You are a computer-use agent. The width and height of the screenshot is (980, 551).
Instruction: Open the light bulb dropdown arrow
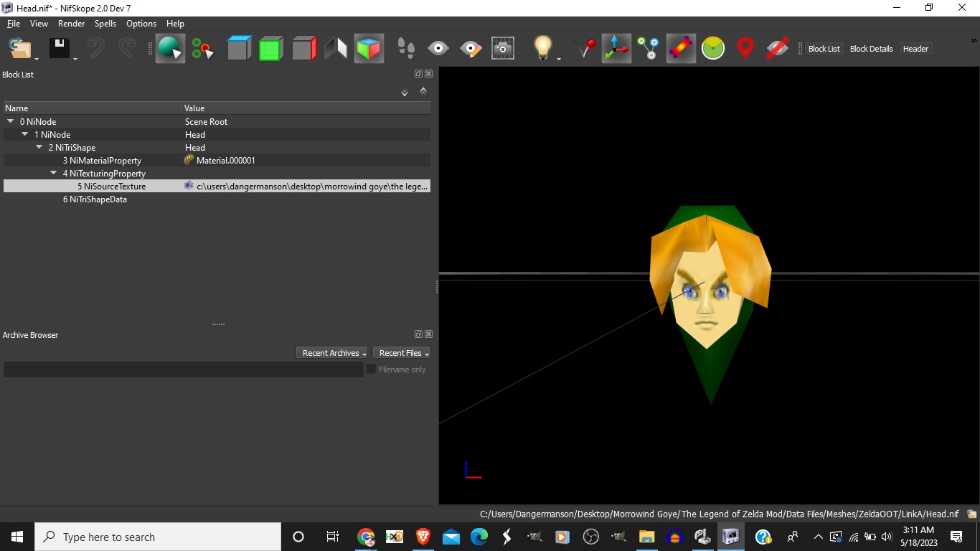click(559, 59)
